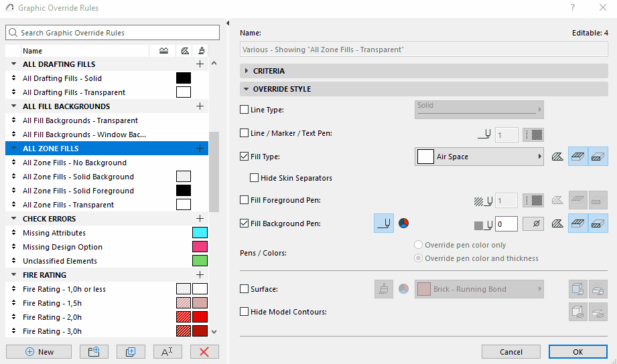
Task: Click Surface paint brush icon
Action: pos(384,289)
